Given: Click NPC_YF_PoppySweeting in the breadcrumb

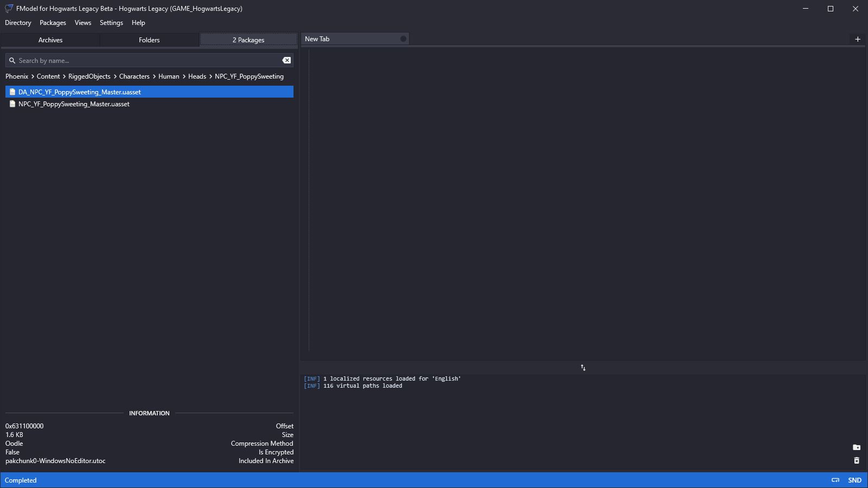Looking at the screenshot, I should [249, 76].
